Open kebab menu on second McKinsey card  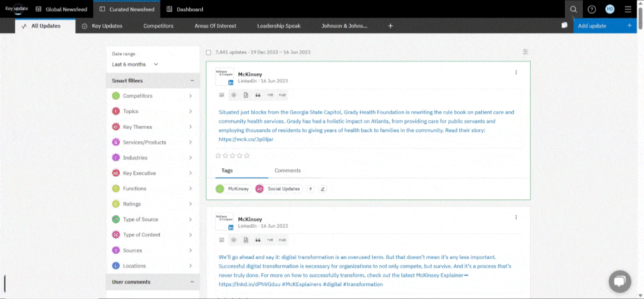pyautogui.click(x=516, y=217)
